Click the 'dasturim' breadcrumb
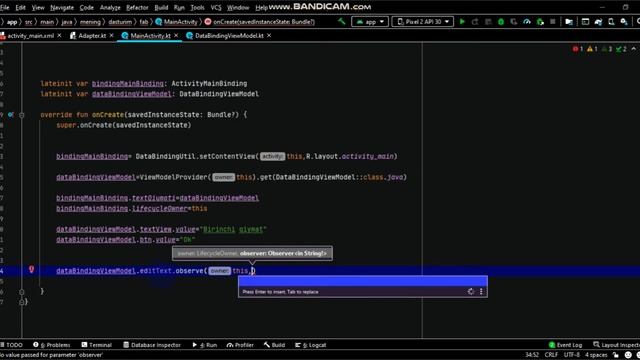Image resolution: width=640 pixels, height=360 pixels. click(x=120, y=22)
